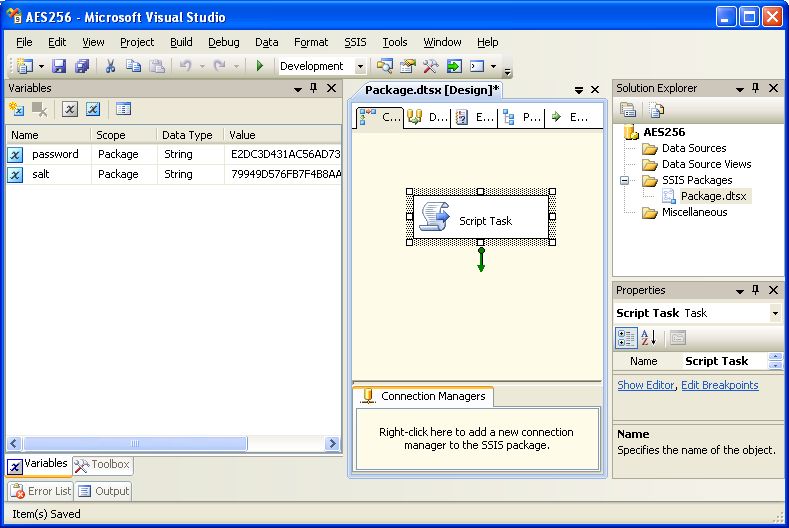Click the Edit Breakpoints link

pos(719,385)
